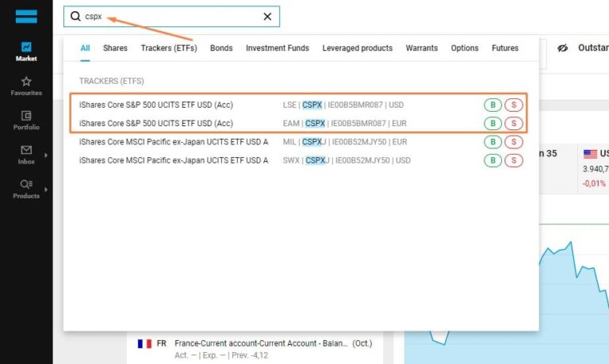The width and height of the screenshot is (609, 364).
Task: Open iShares Core S&P 500 LSE result
Action: point(156,105)
